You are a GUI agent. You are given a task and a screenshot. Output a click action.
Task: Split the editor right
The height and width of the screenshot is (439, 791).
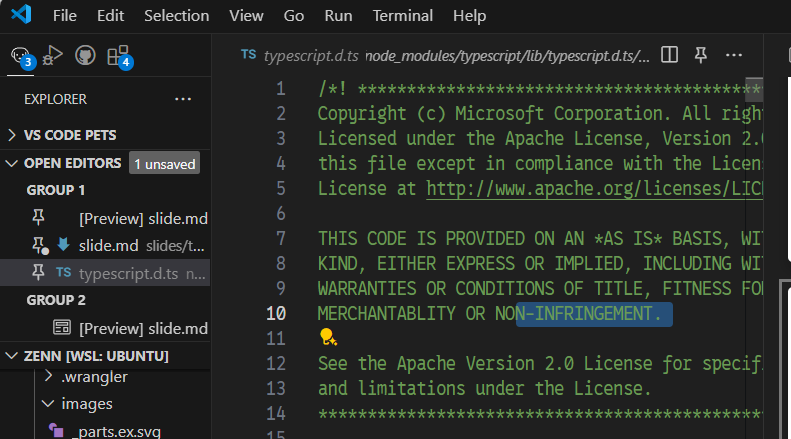[x=669, y=54]
